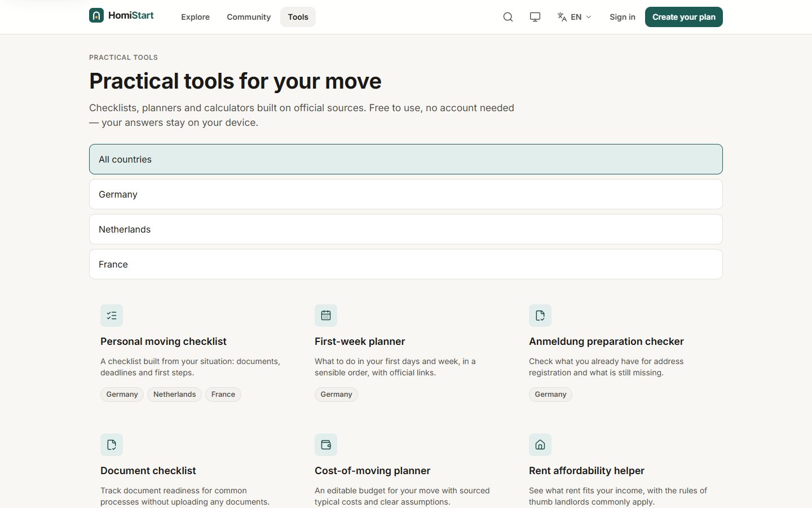
Task: Go to the Community section
Action: tap(249, 17)
